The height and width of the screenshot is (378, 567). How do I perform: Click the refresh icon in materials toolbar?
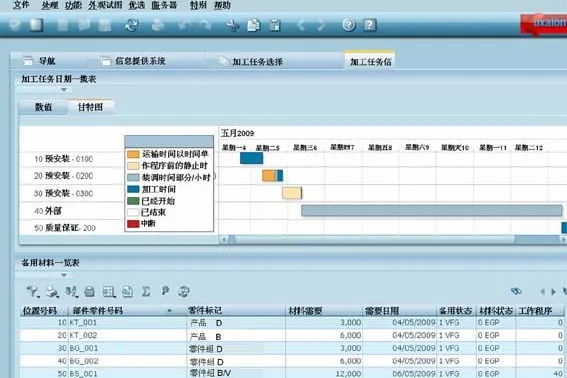(184, 291)
